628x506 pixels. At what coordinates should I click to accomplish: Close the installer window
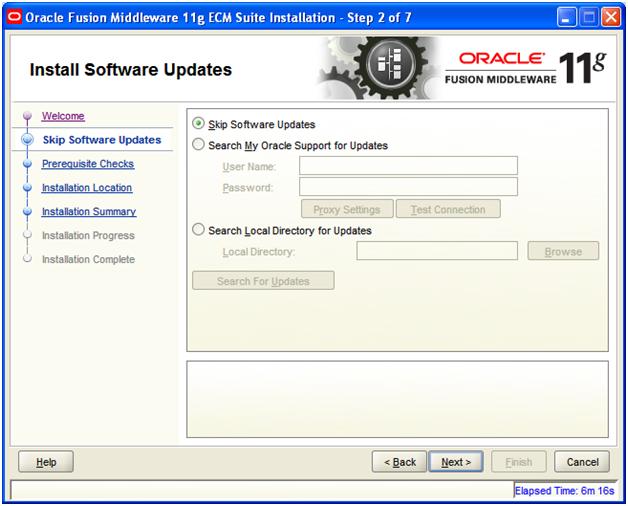[x=611, y=18]
